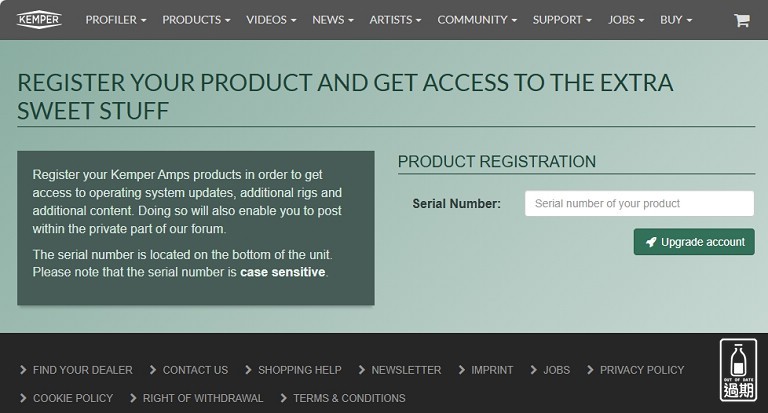Expand the Videos dropdown
768x413 pixels.
[x=271, y=20]
